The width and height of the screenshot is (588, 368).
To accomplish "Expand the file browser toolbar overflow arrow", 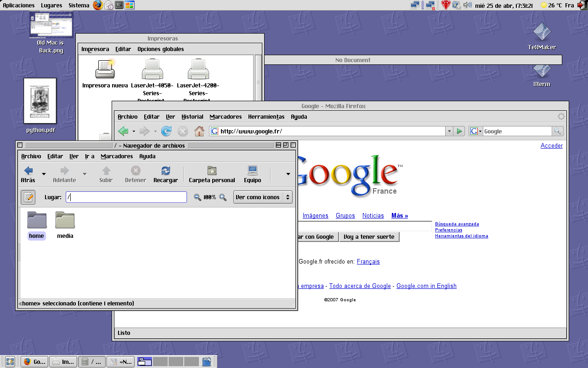I will (x=288, y=174).
